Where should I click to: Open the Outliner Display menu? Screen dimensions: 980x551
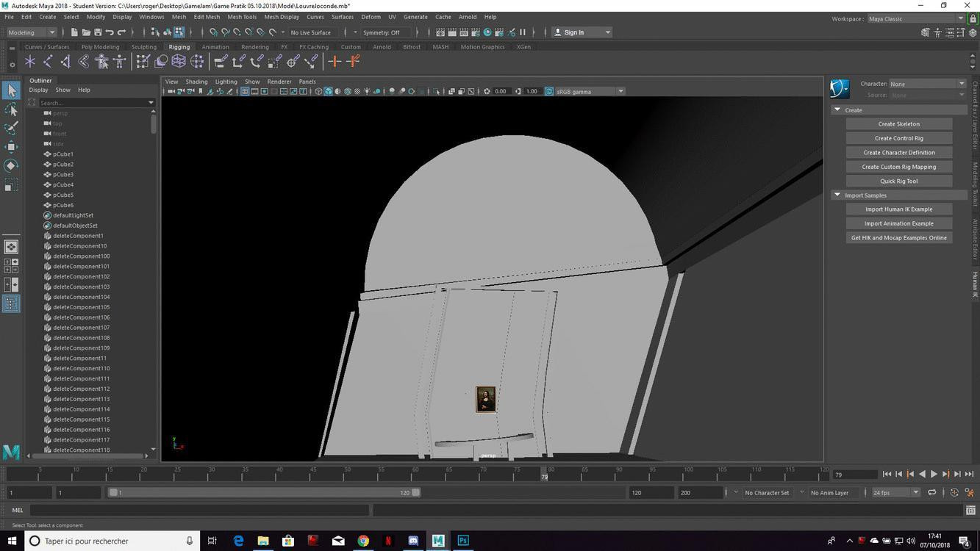[38, 90]
